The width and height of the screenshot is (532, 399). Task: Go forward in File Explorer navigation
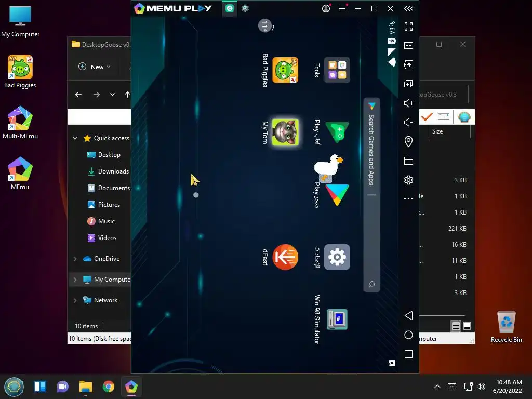pyautogui.click(x=96, y=95)
